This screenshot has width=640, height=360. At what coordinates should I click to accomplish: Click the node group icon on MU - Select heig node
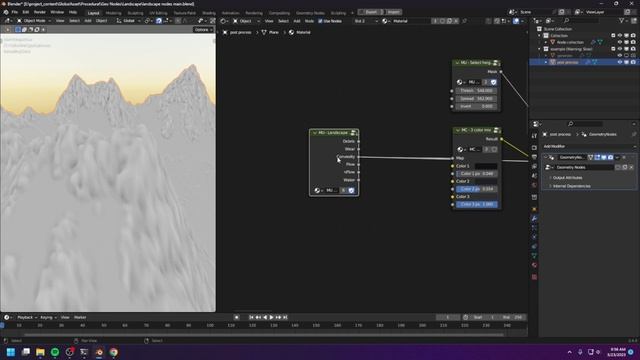(496, 62)
